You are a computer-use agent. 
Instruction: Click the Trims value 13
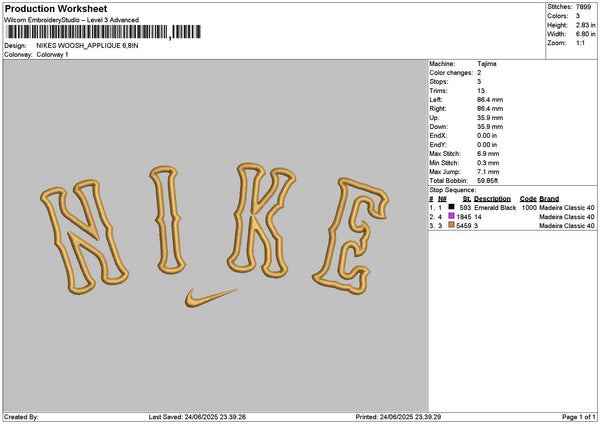(x=481, y=91)
